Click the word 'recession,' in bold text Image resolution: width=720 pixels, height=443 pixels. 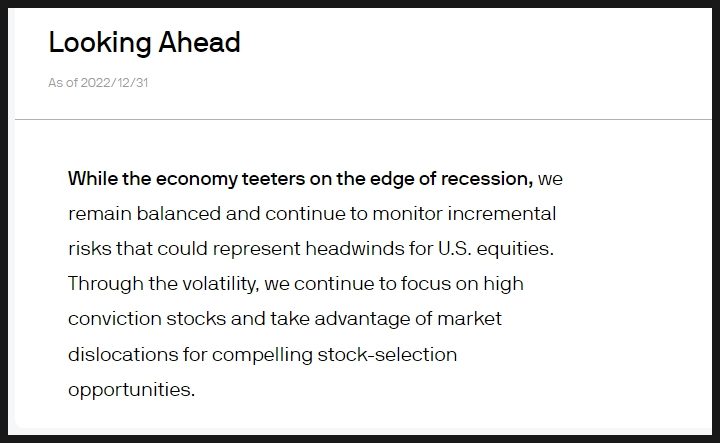(x=487, y=179)
